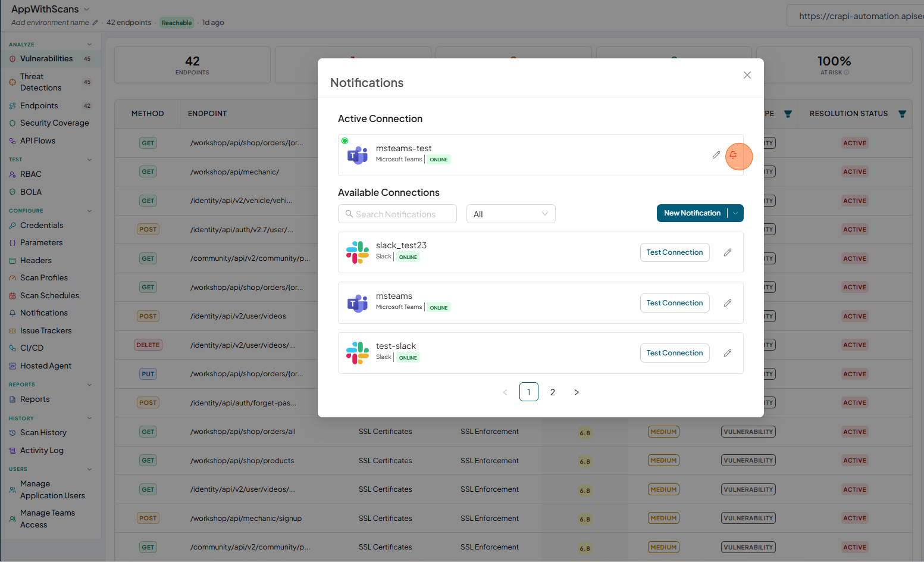Viewport: 924px width, 562px height.
Task: Collapse the HISTORY sidebar section
Action: coord(90,418)
